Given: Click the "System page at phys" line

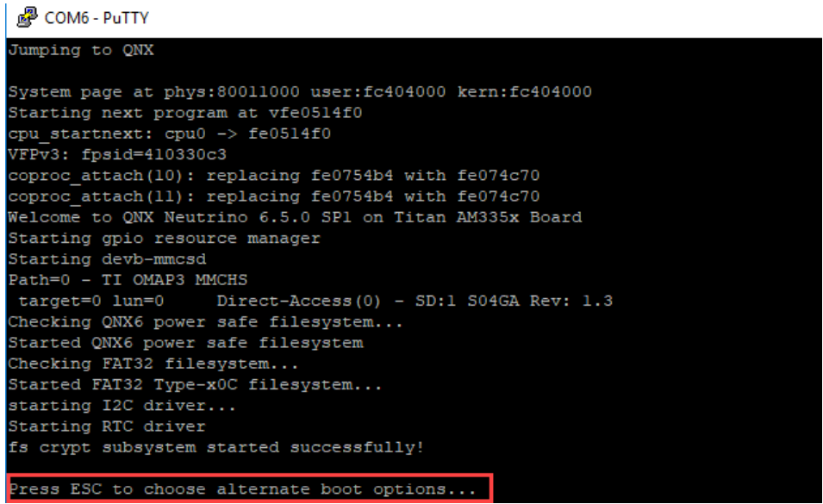Looking at the screenshot, I should pyautogui.click(x=300, y=92).
